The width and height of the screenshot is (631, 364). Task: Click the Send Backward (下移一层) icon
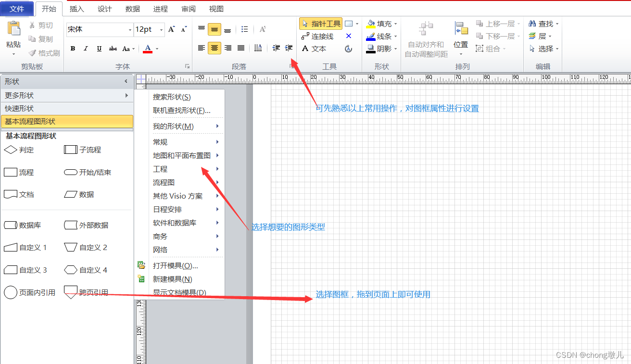click(x=480, y=36)
